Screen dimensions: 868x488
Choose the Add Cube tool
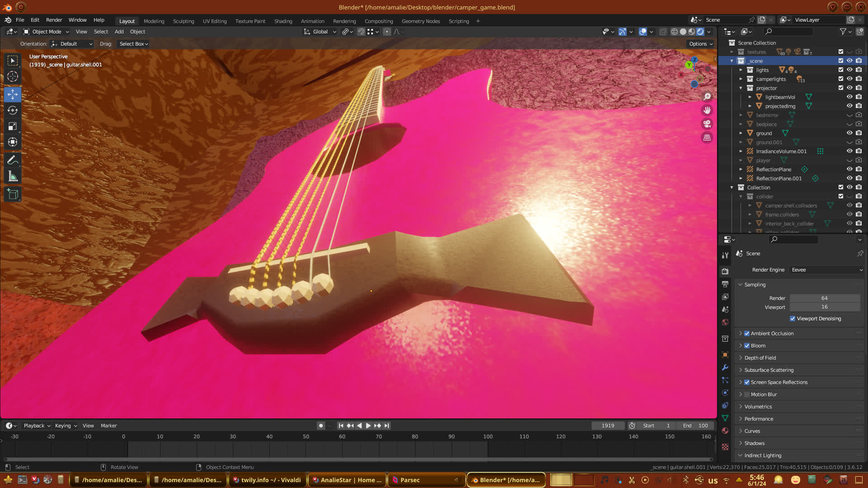tap(13, 194)
